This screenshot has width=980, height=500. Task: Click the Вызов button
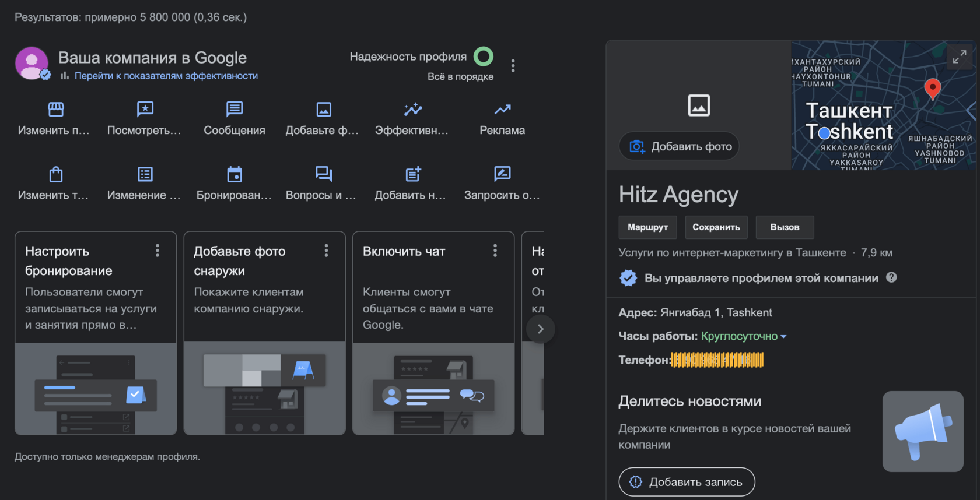[785, 227]
